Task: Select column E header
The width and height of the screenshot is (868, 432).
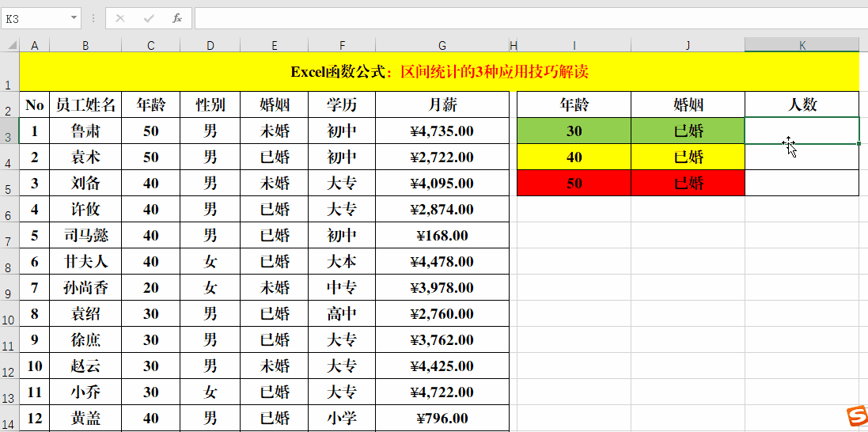Action: [x=275, y=45]
